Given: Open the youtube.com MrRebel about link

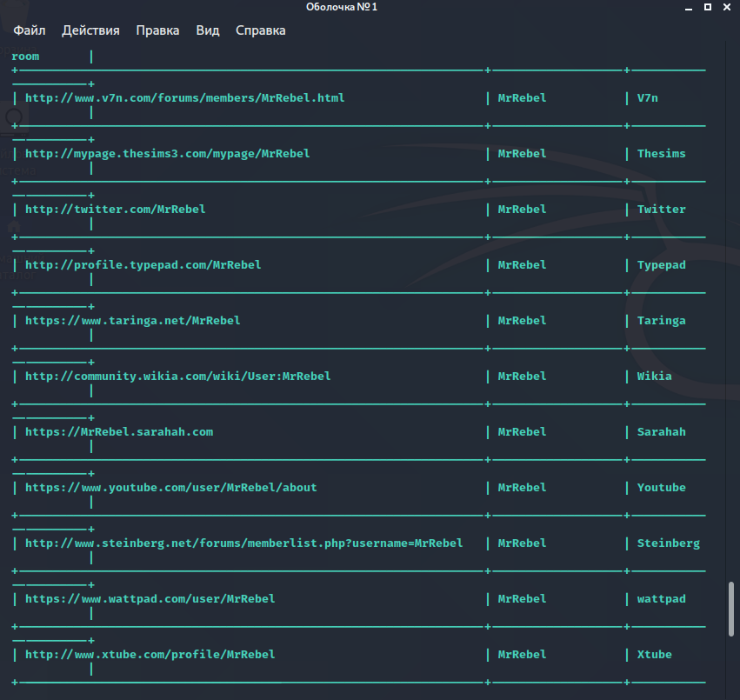Looking at the screenshot, I should [x=170, y=488].
